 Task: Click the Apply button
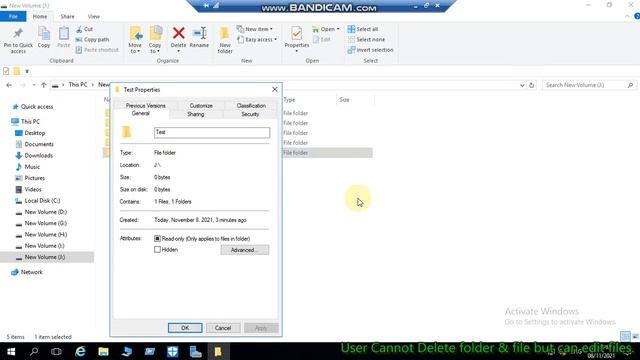[261, 328]
